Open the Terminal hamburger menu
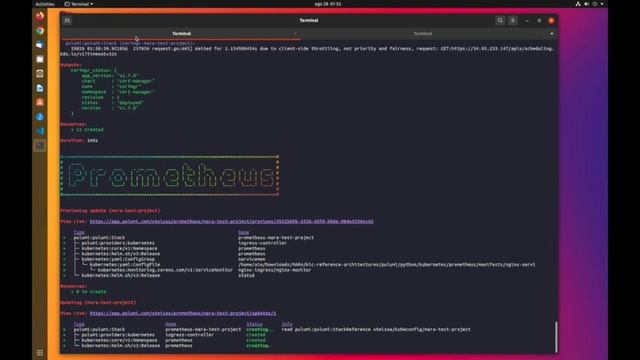Image resolution: width=640 pixels, height=360 pixels. (513, 20)
